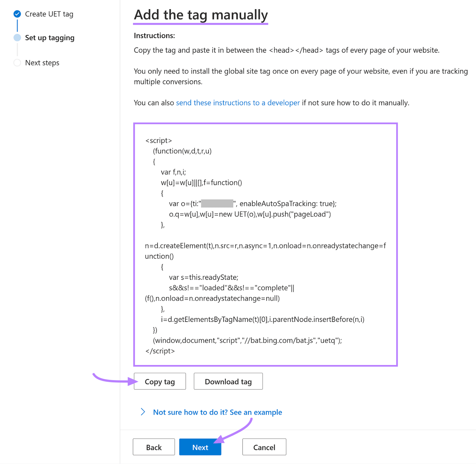Select the Set up tagging step label

pos(50,38)
